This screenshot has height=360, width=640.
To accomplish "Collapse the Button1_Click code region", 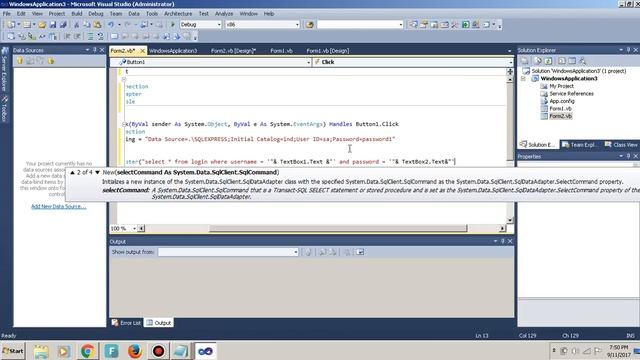I will (x=124, y=124).
